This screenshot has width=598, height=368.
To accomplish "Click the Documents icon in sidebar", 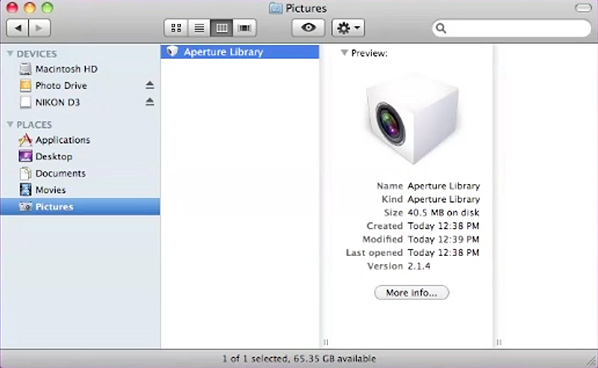I will point(25,174).
